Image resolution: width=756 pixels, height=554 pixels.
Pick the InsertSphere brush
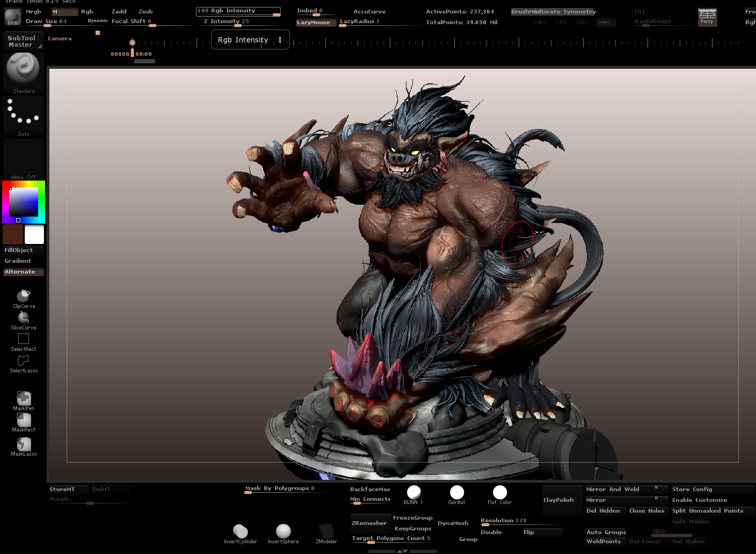[283, 534]
